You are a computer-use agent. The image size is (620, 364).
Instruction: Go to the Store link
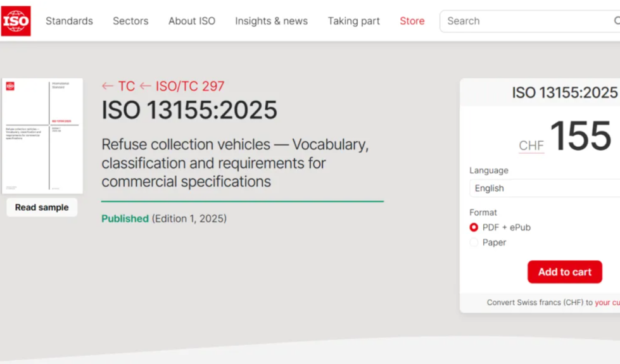point(412,21)
